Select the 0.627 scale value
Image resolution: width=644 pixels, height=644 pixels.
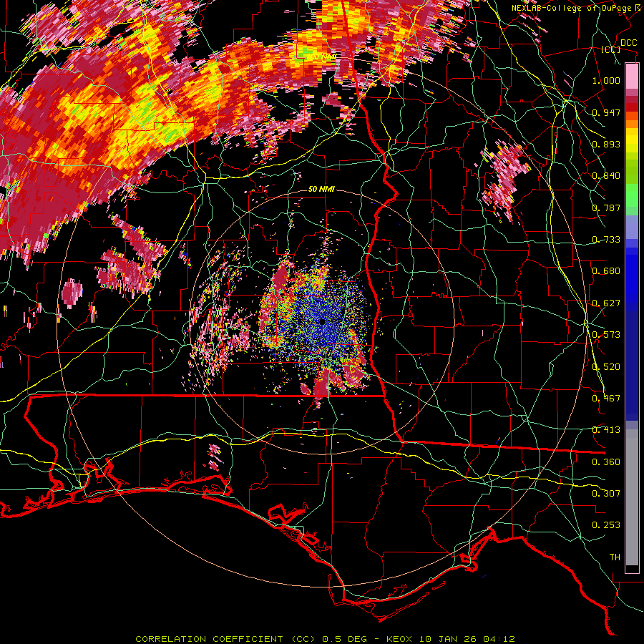pyautogui.click(x=606, y=303)
